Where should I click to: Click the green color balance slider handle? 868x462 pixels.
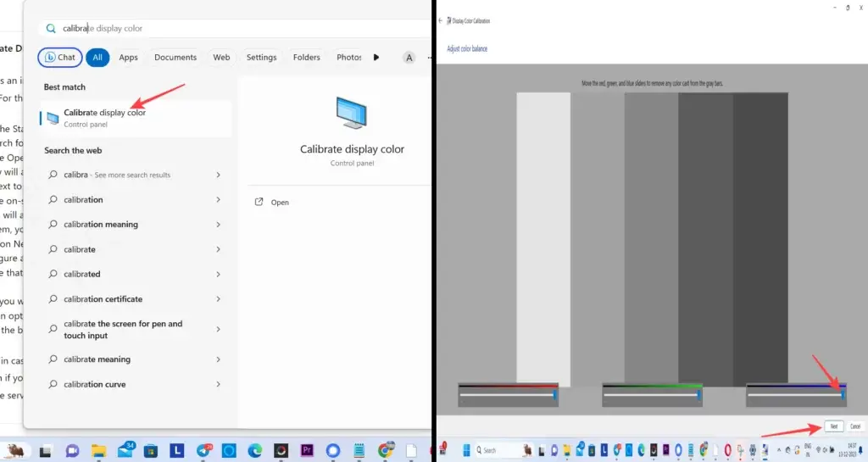[698, 394]
